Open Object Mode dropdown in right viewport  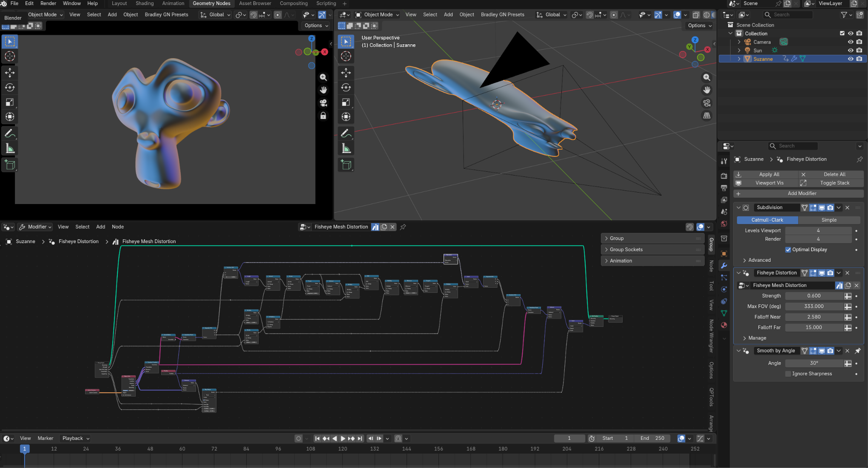(x=377, y=14)
